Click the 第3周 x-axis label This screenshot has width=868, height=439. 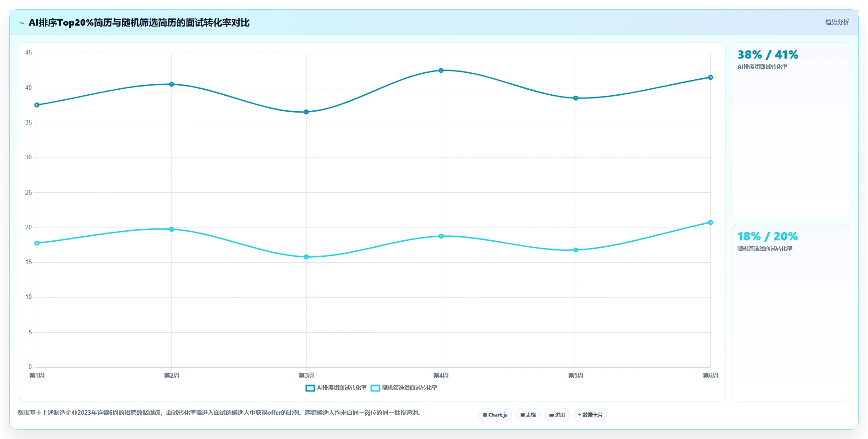(307, 376)
